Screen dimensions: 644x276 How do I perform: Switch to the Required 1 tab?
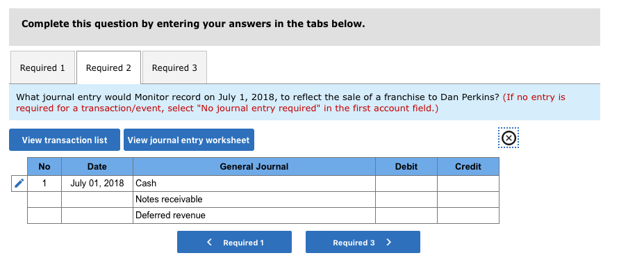coord(42,67)
